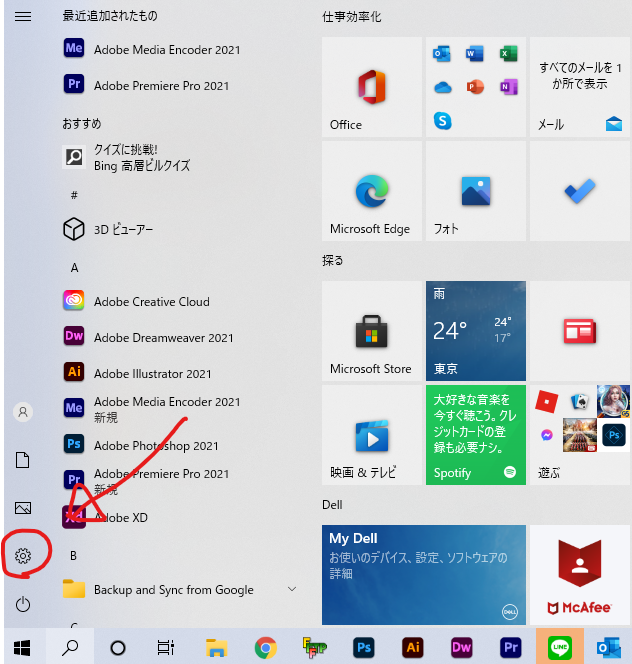Screen dimensions: 632x664
Task: Open the user account icon
Action: coord(23,412)
